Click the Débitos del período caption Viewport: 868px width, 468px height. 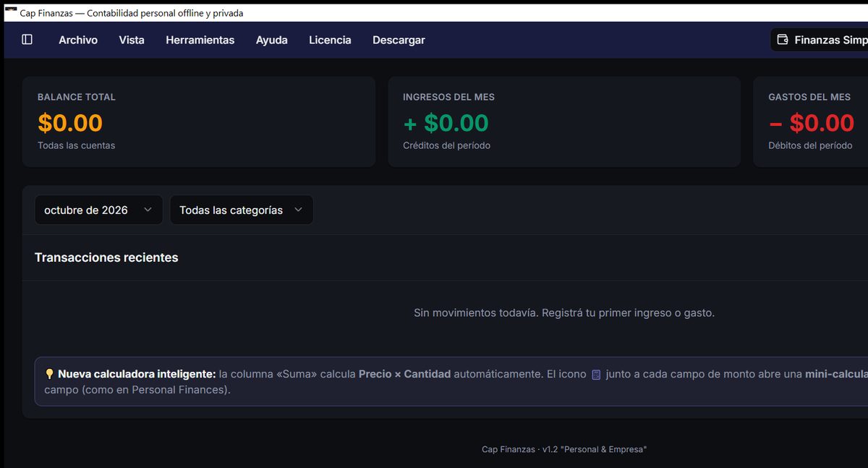point(810,145)
